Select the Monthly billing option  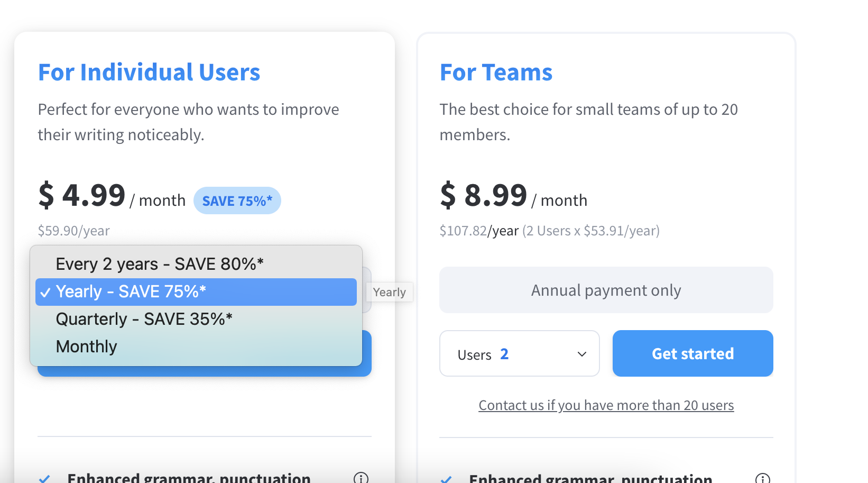pyautogui.click(x=86, y=347)
